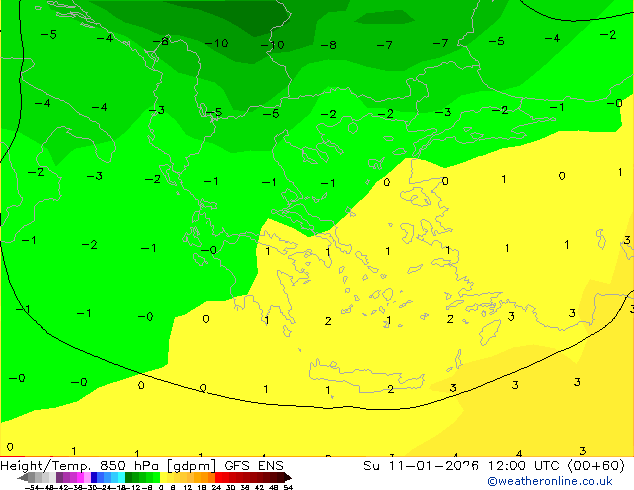Click the '42' legend scale label
This screenshot has height=490, width=634.
[259, 488]
